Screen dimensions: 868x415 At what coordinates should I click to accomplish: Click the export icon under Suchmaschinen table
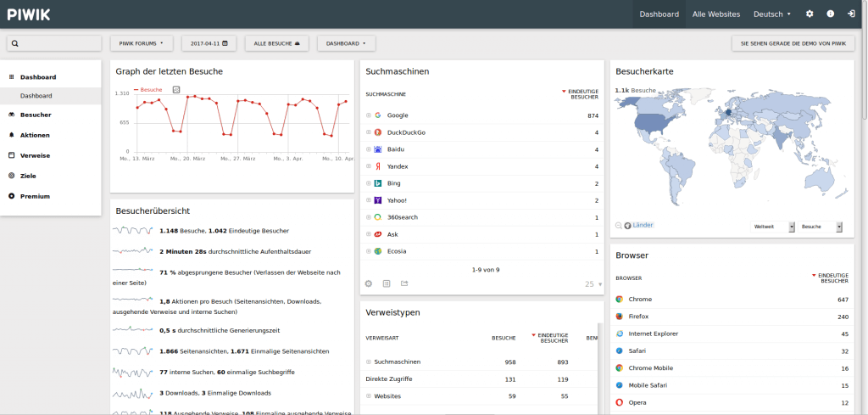[x=404, y=283]
